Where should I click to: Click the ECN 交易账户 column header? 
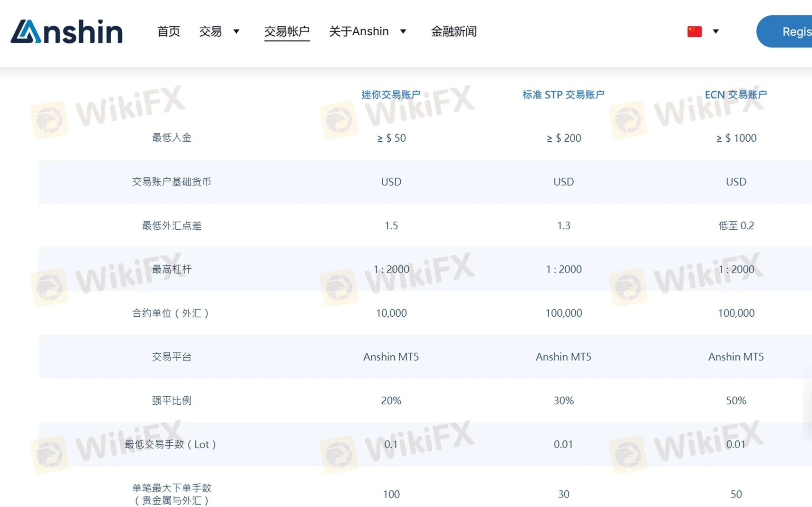click(x=735, y=95)
